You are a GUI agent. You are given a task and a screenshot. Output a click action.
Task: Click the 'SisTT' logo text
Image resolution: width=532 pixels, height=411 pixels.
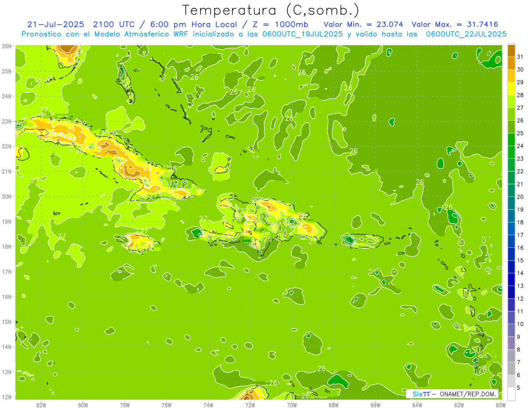[421, 394]
